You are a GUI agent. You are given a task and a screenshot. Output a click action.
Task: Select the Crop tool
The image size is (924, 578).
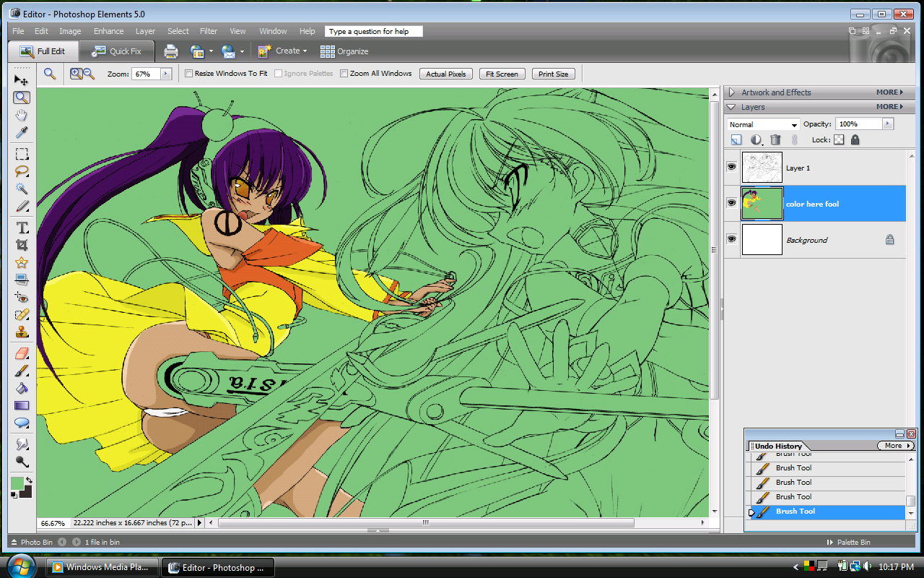pyautogui.click(x=22, y=245)
